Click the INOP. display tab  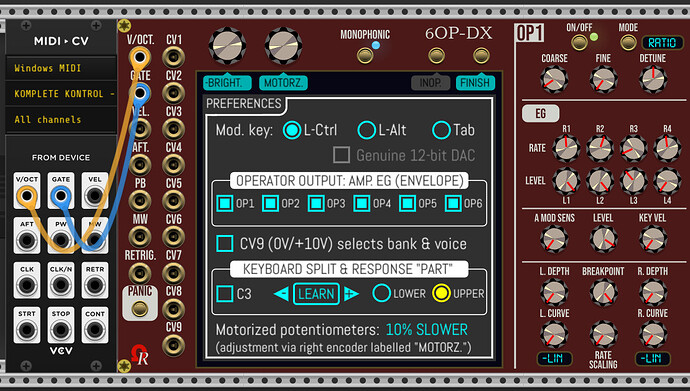point(431,82)
